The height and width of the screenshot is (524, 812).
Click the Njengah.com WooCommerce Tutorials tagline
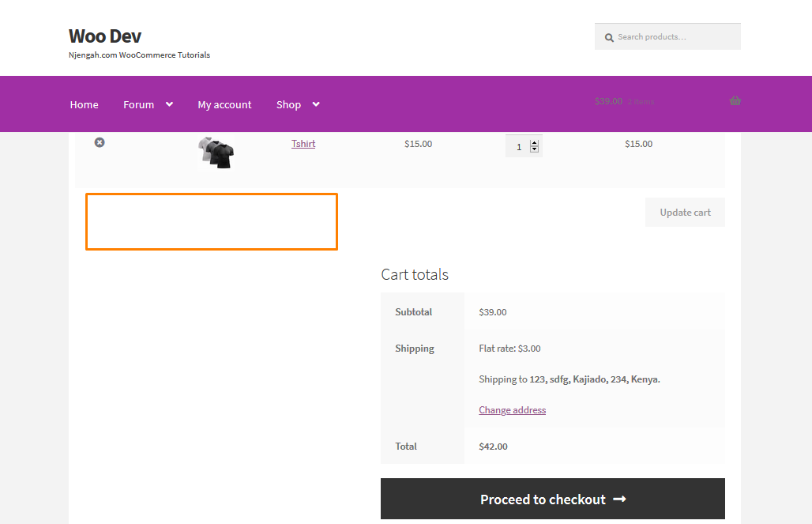tap(139, 55)
